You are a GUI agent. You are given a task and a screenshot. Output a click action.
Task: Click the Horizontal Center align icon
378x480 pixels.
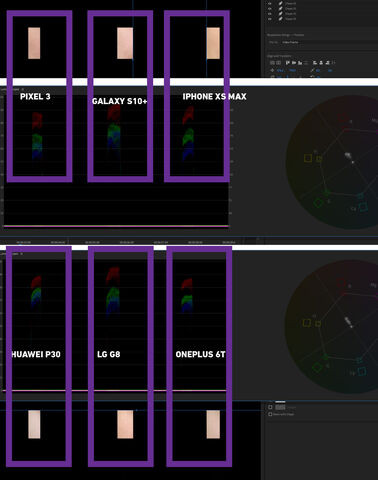pos(278,63)
